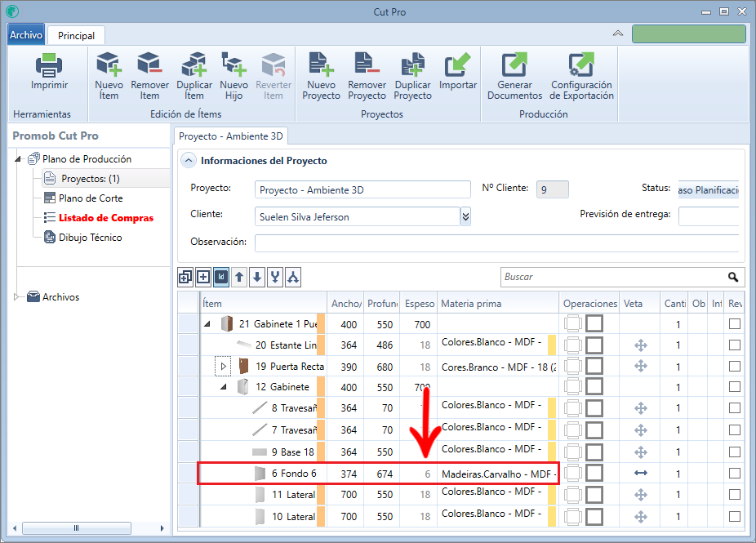
Task: Click the Nuevo Proyecto icon
Action: 321,65
